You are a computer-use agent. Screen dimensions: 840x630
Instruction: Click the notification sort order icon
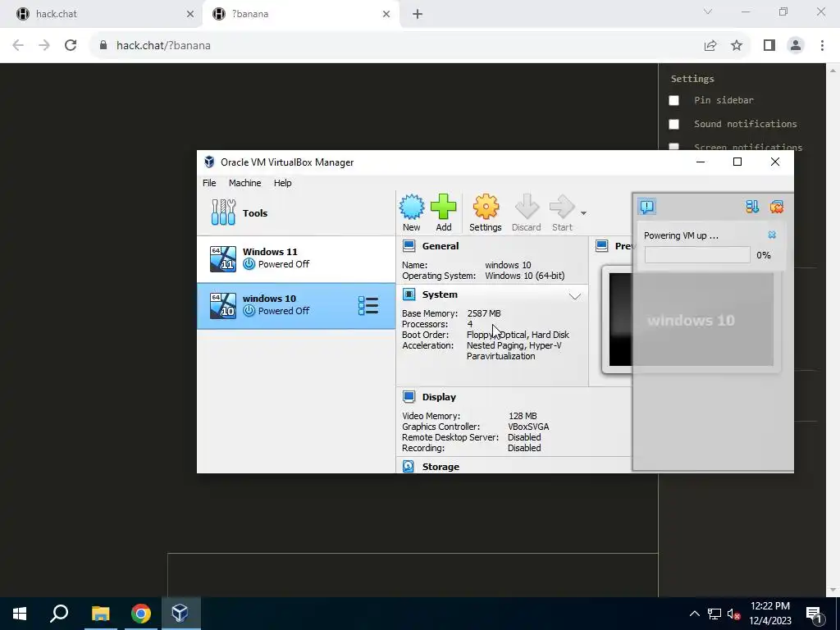click(x=752, y=207)
